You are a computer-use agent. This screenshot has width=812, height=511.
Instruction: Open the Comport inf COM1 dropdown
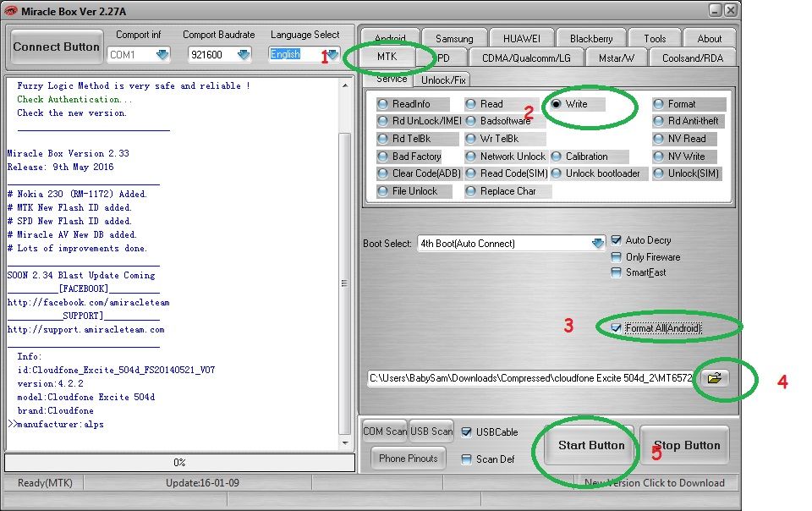pyautogui.click(x=162, y=54)
